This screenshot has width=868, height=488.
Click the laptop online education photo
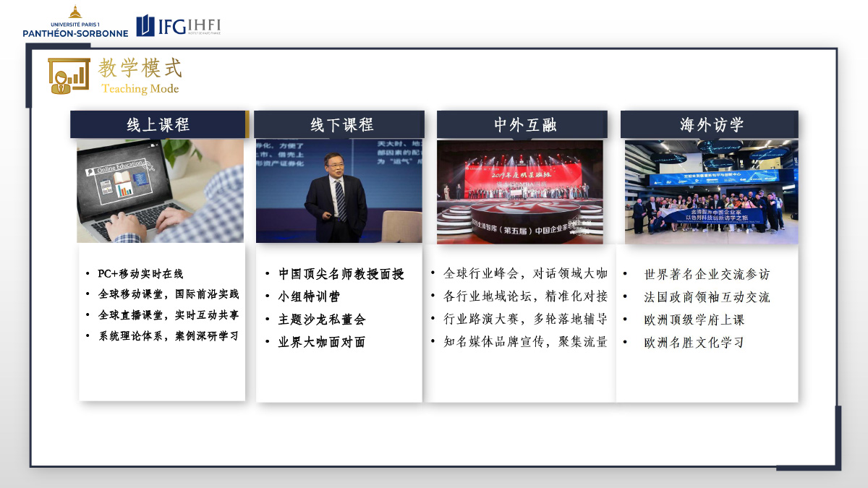point(161,192)
